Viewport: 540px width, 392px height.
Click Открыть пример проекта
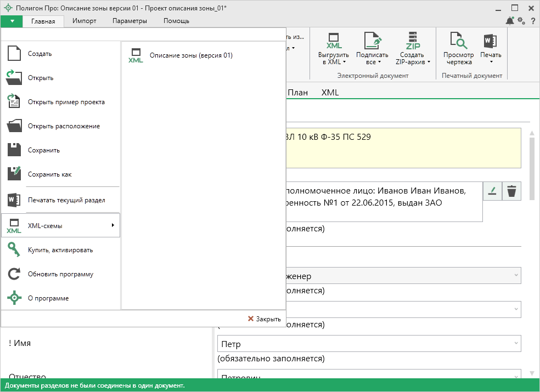(66, 102)
